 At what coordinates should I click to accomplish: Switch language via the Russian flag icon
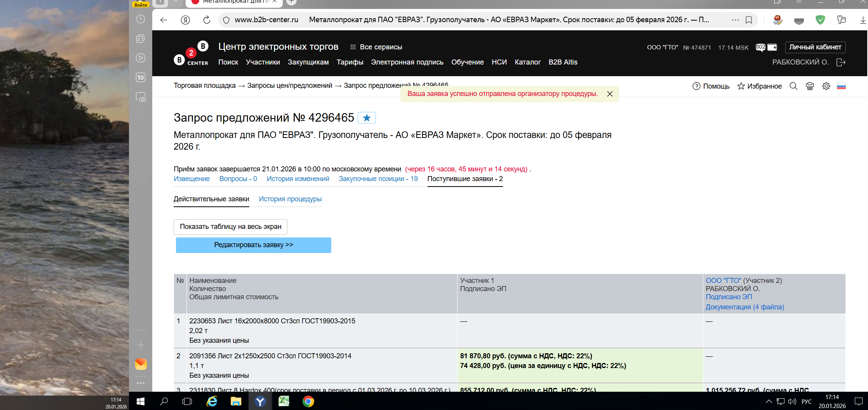pyautogui.click(x=841, y=86)
